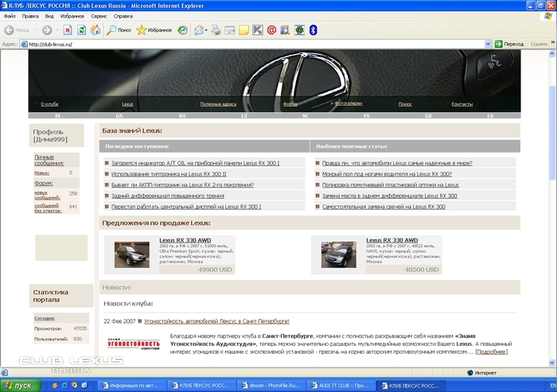Click in the address field with club-lexus.ru
This screenshot has width=557, height=392.
(255, 44)
